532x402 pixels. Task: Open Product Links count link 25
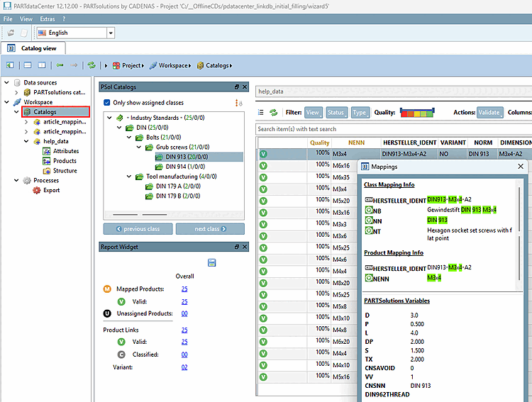(x=184, y=330)
